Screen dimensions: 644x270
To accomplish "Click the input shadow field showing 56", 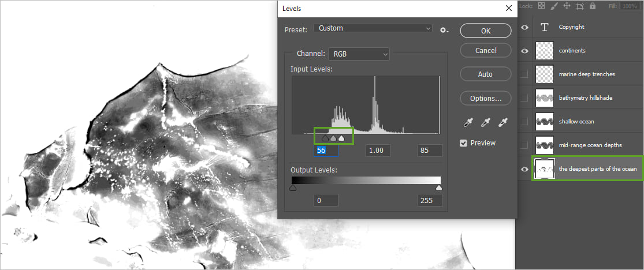I will tap(326, 151).
